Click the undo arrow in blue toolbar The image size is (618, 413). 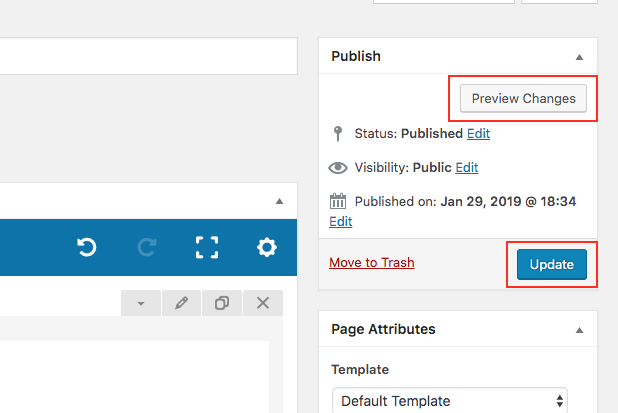point(87,247)
